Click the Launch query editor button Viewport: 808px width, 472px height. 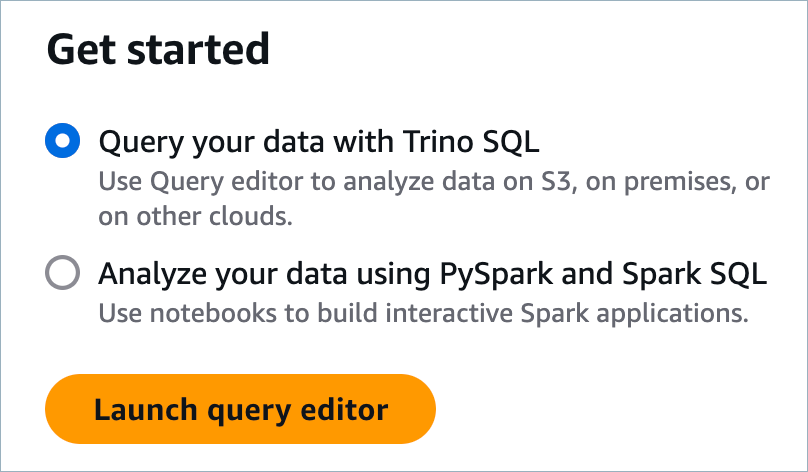[240, 409]
